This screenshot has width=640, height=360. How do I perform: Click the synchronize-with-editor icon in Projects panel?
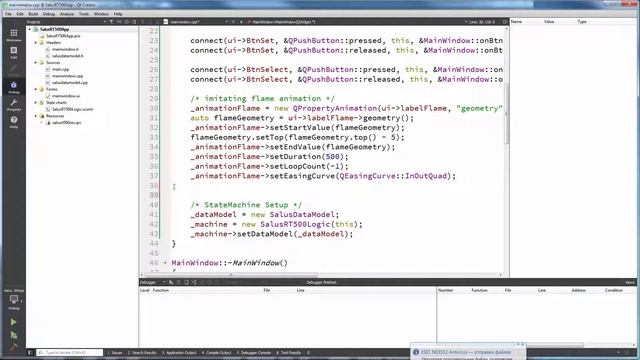coord(119,22)
